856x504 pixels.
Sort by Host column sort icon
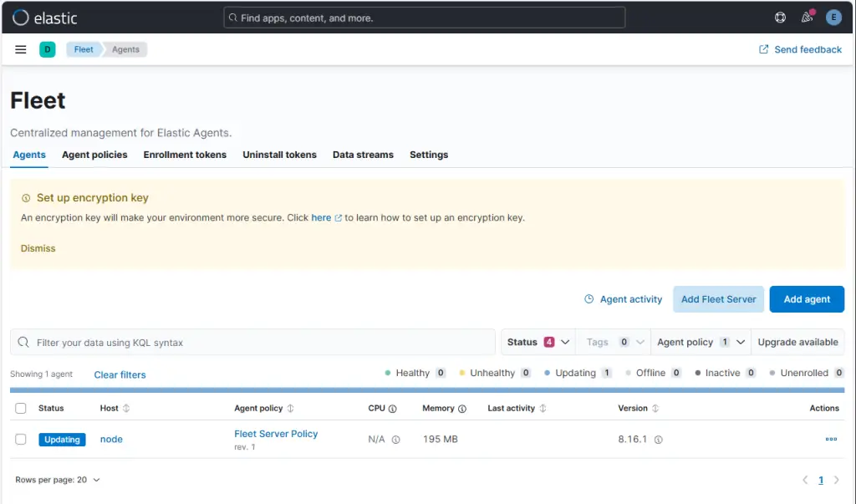(126, 409)
